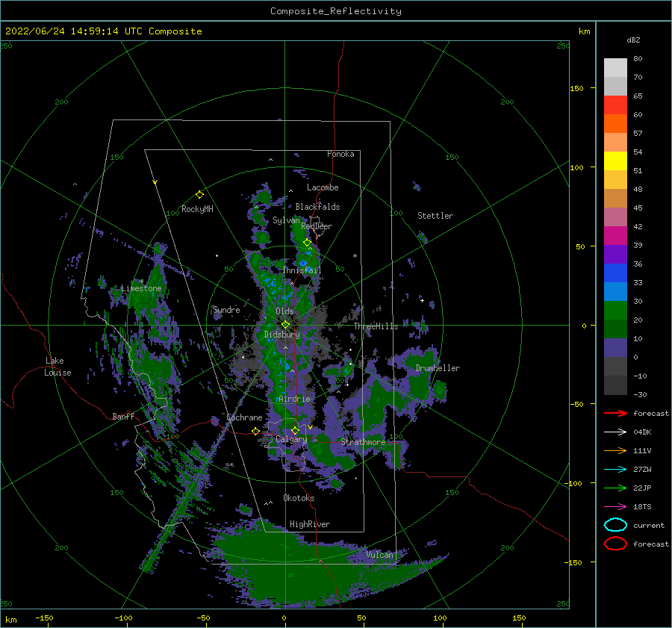Viewport: 672px width, 628px height.
Task: Click the blue high-reflectivity cell south of RedDeer
Action: click(304, 262)
